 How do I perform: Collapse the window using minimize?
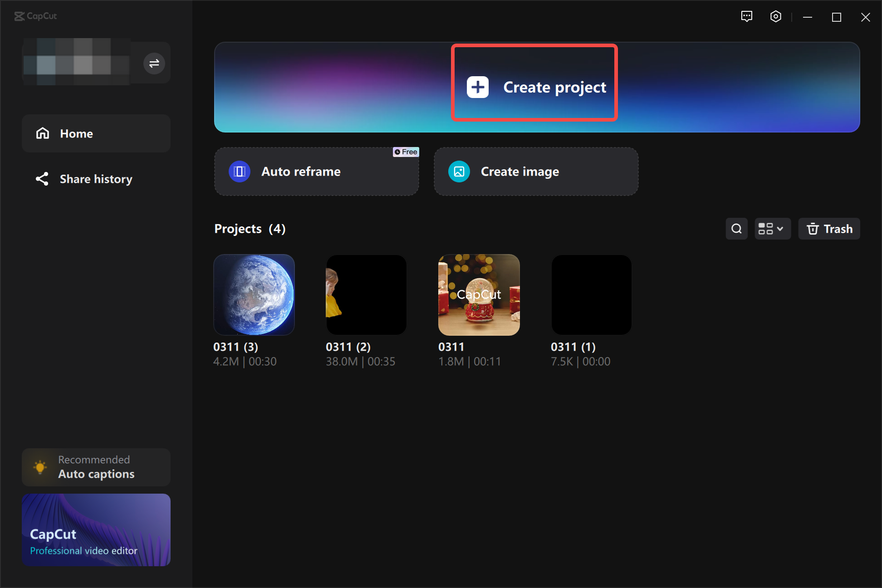click(808, 17)
